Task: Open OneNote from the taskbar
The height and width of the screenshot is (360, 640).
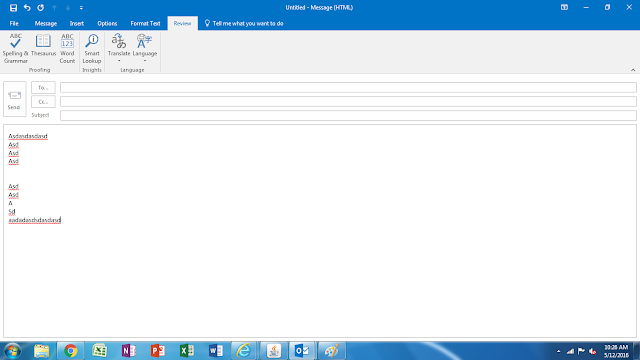Action: tap(129, 351)
